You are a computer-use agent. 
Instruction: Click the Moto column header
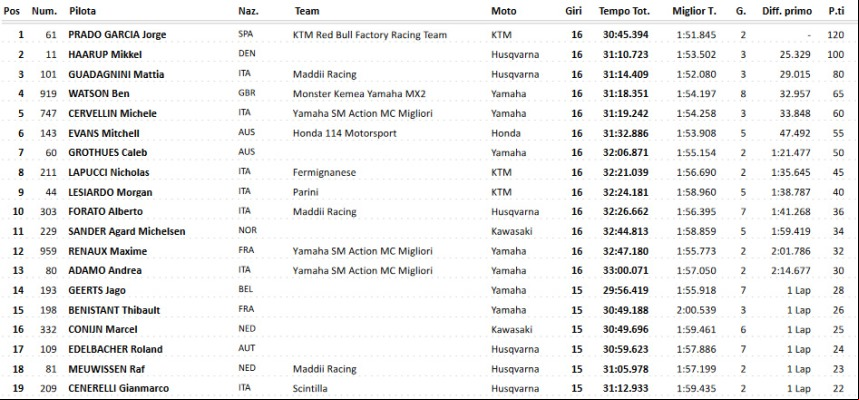pyautogui.click(x=503, y=11)
